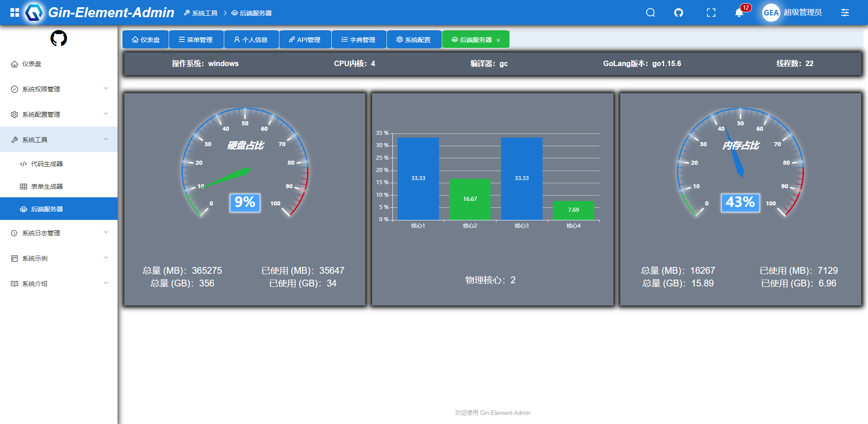868x424 pixels.
Task: Click the GEA user avatar
Action: 771,13
